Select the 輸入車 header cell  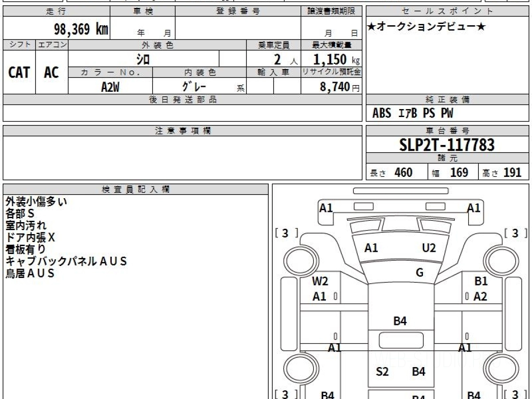coord(274,72)
